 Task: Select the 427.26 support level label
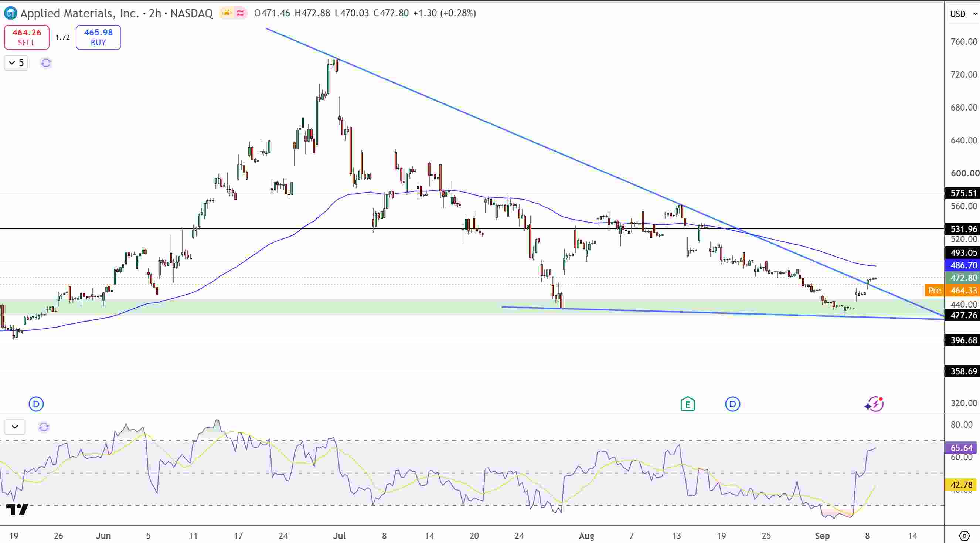click(x=963, y=315)
